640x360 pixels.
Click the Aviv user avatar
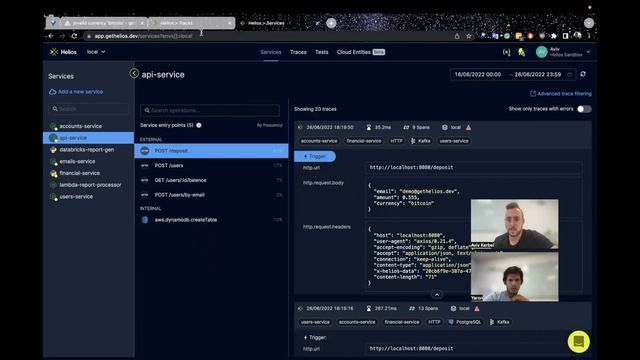pyautogui.click(x=541, y=52)
